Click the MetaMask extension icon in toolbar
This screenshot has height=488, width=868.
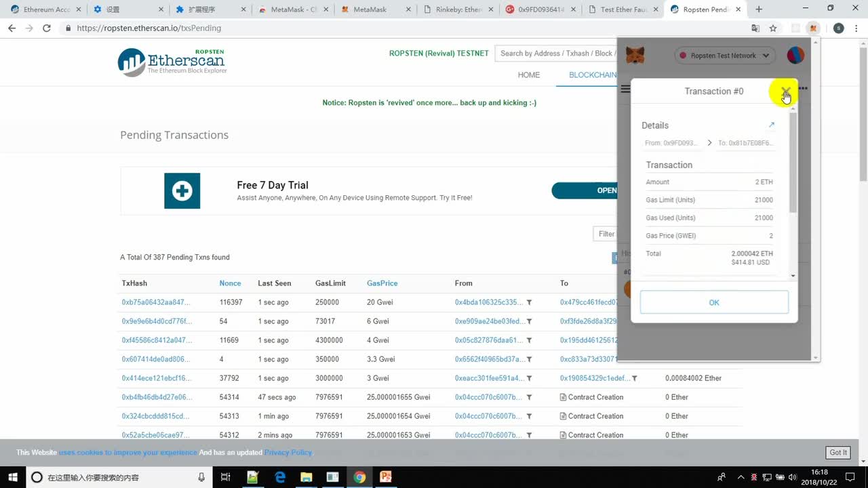(x=814, y=28)
